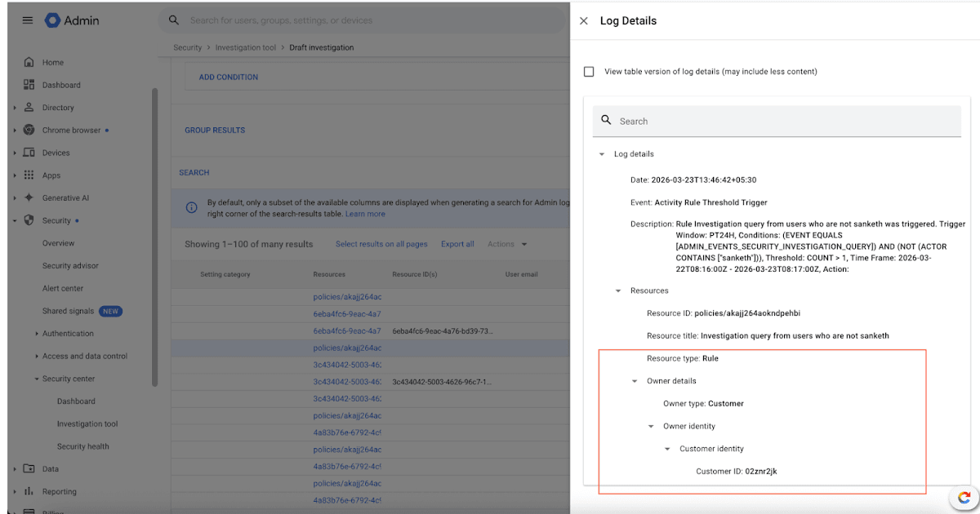Image resolution: width=980 pixels, height=514 pixels.
Task: Enable table version of log details
Action: coord(589,72)
